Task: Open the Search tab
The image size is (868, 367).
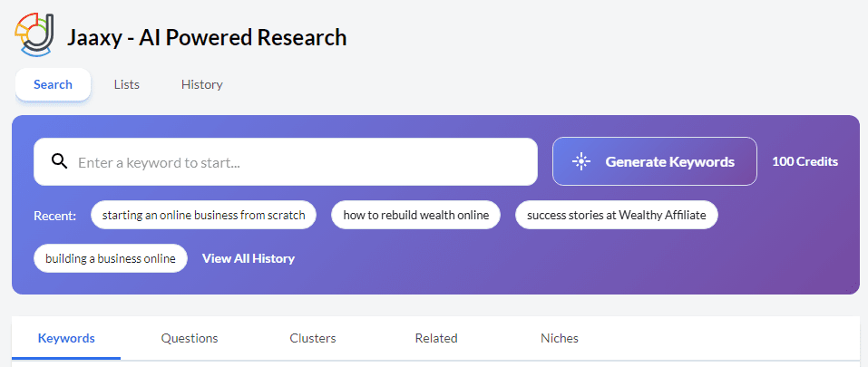Action: [x=53, y=84]
